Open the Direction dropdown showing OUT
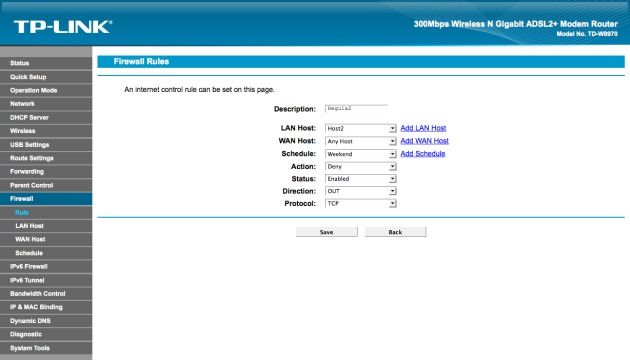 (x=360, y=191)
